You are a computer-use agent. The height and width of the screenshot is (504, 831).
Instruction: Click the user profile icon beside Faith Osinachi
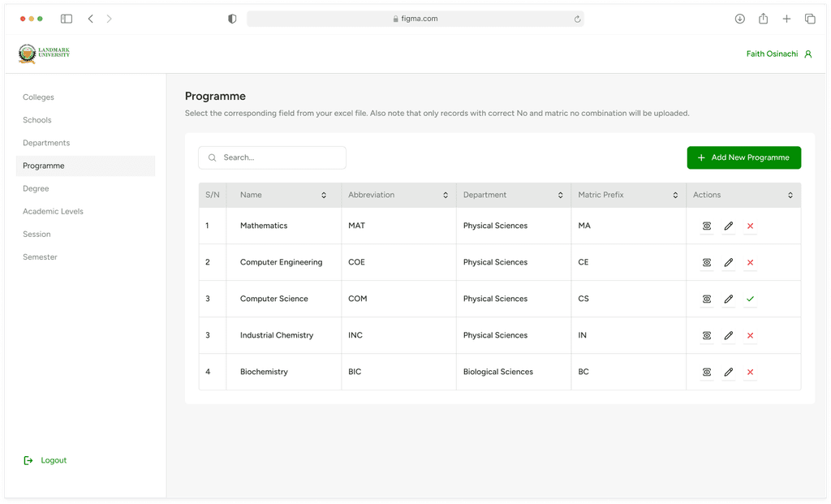pyautogui.click(x=807, y=54)
